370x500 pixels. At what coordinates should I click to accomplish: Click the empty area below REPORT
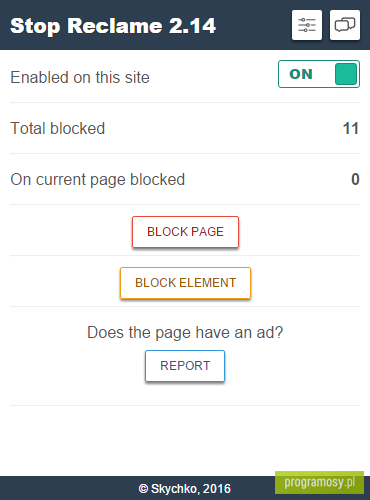pyautogui.click(x=185, y=440)
